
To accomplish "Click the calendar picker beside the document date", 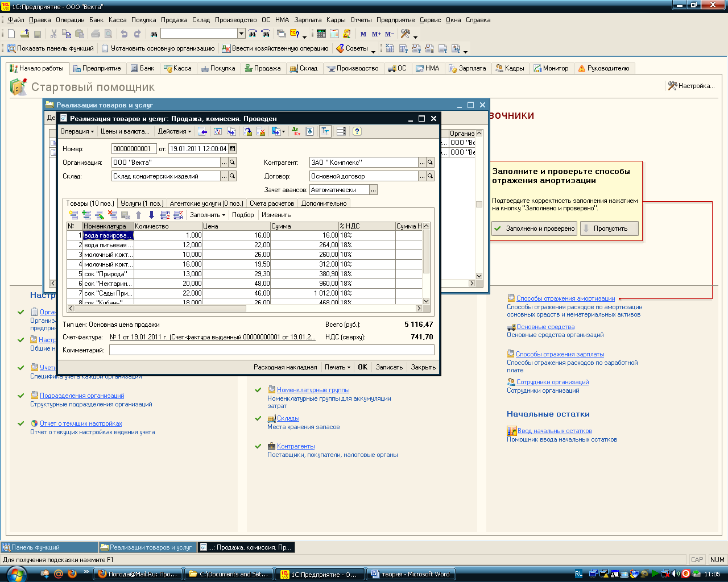I will click(x=233, y=149).
